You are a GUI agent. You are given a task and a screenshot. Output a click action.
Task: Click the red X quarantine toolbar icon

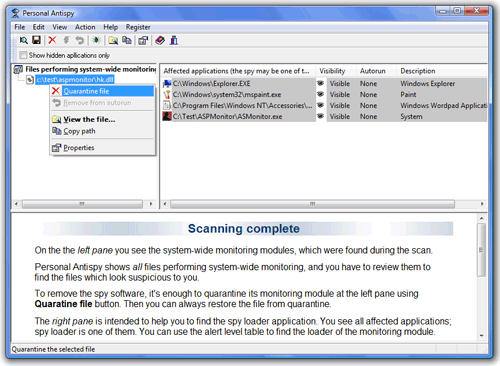[x=52, y=40]
